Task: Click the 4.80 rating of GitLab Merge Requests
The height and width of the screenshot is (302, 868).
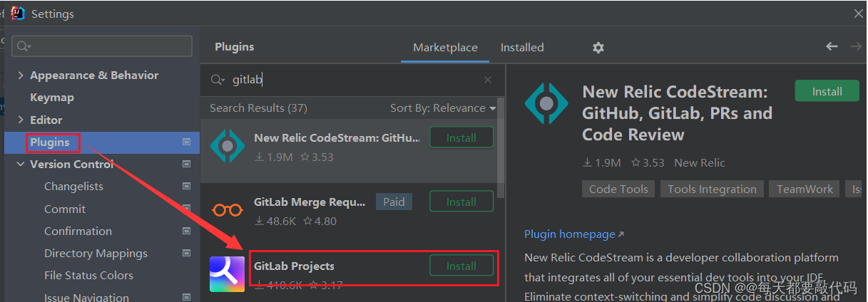Action: [320, 222]
